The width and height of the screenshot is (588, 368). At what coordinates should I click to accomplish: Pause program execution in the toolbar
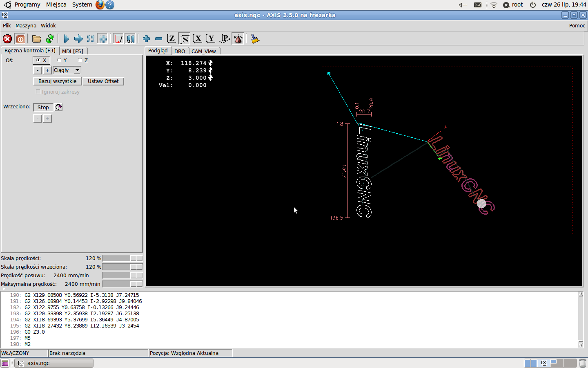91,39
